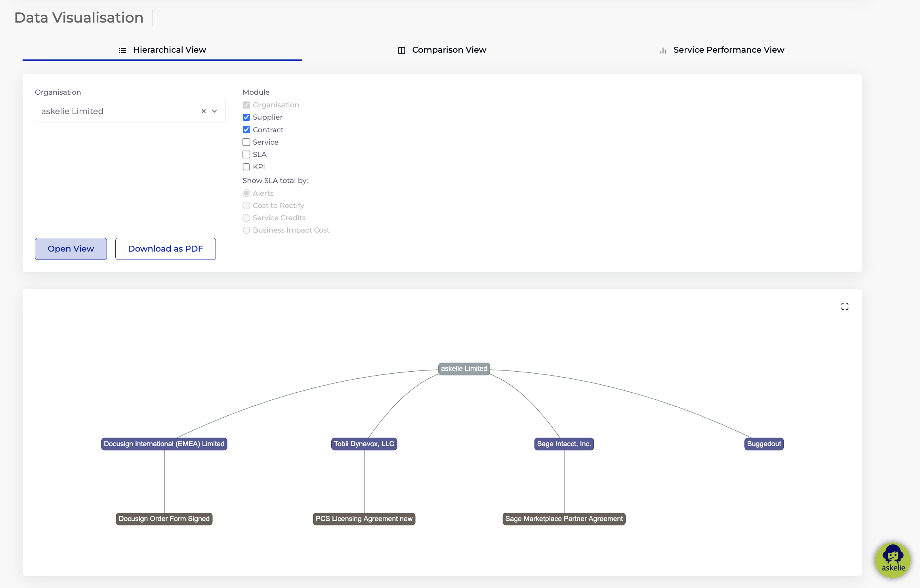Select Cost to Rectify radio option
This screenshot has height=588, width=920.
(x=246, y=206)
